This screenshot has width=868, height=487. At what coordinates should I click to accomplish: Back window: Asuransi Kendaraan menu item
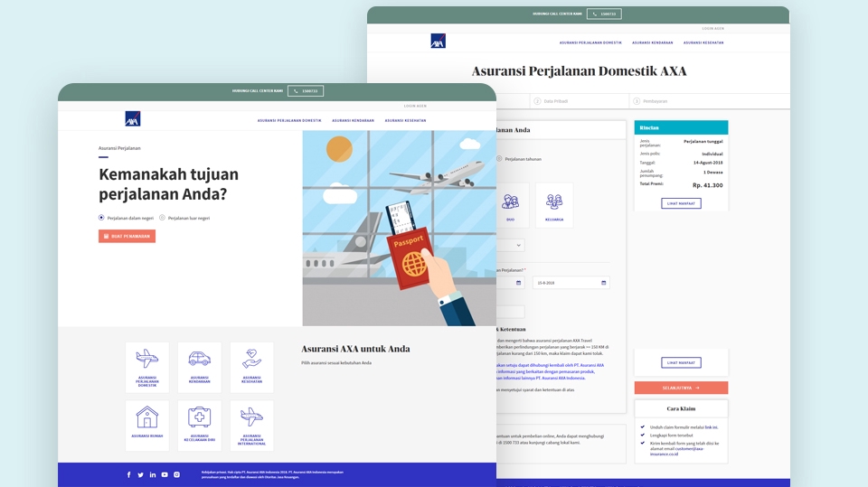coord(653,42)
